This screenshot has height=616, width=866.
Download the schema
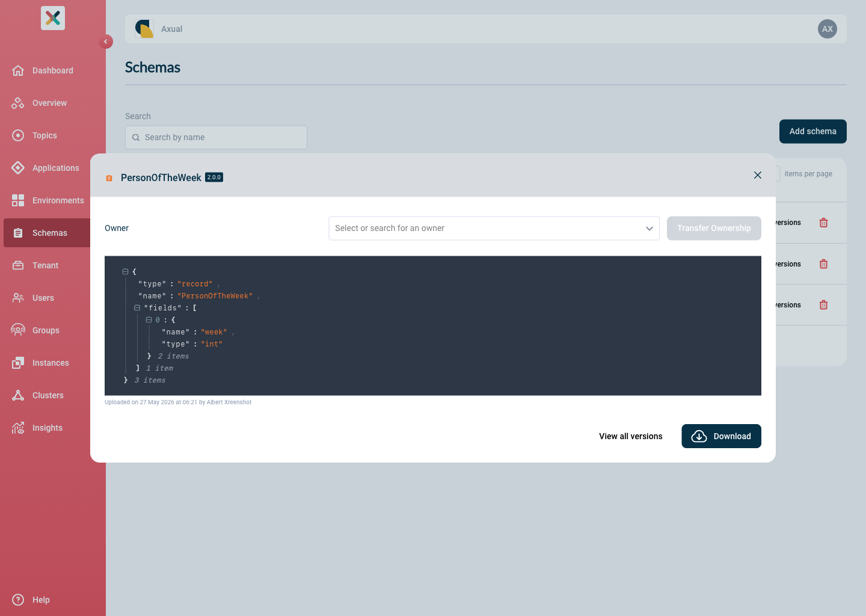pyautogui.click(x=721, y=436)
